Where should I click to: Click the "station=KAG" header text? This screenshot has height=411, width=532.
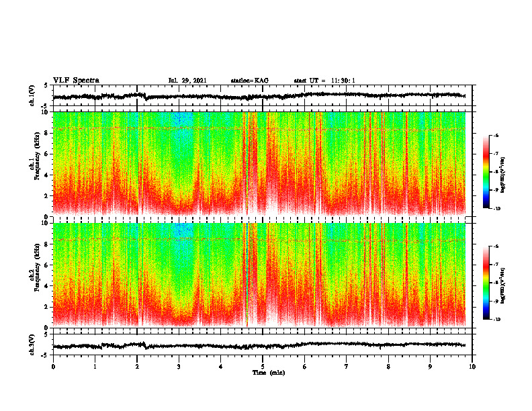pos(249,81)
